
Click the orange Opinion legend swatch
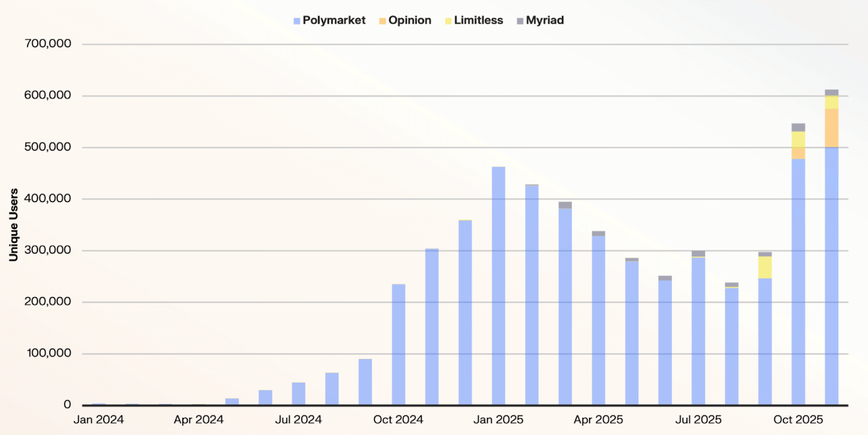pos(382,21)
